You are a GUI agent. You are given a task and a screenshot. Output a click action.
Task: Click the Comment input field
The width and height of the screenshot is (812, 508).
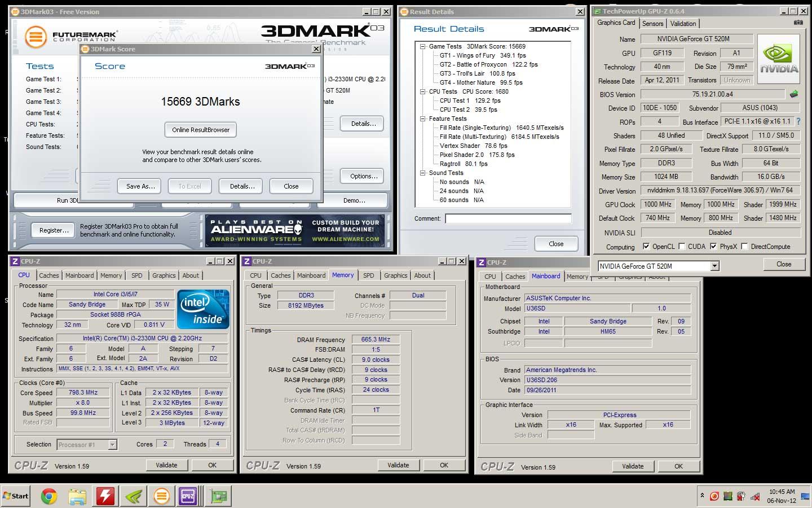point(508,218)
